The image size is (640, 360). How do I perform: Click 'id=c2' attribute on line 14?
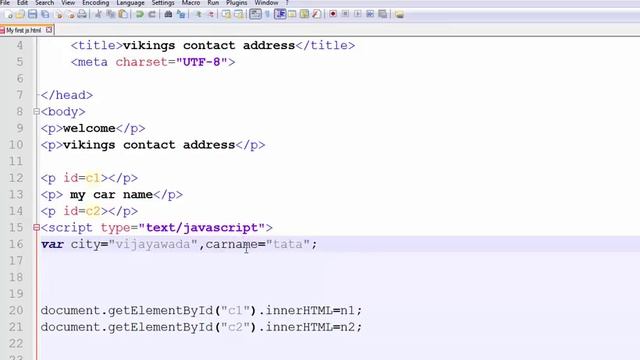coord(82,211)
